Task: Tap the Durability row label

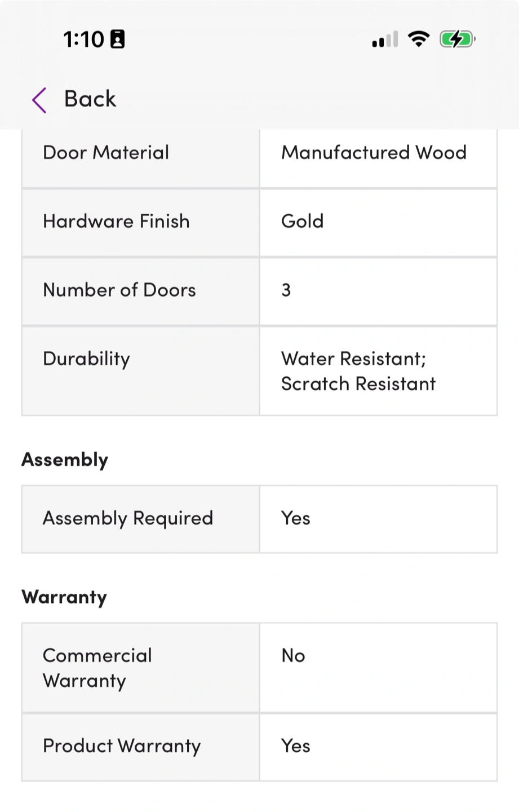Action: point(87,359)
